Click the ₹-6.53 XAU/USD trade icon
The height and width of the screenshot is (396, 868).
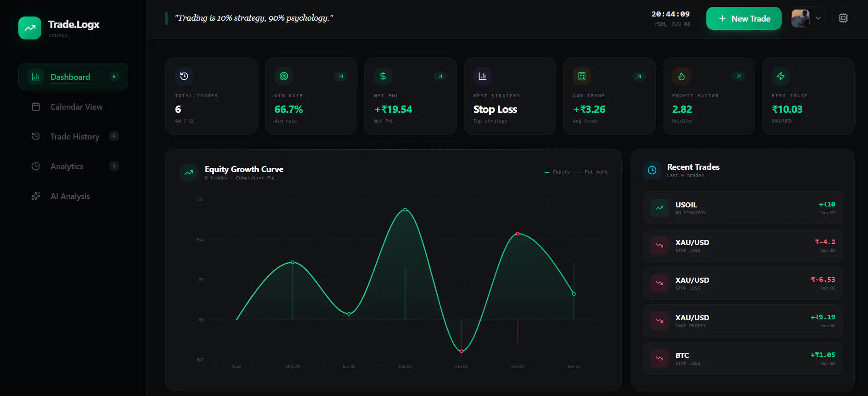(659, 283)
